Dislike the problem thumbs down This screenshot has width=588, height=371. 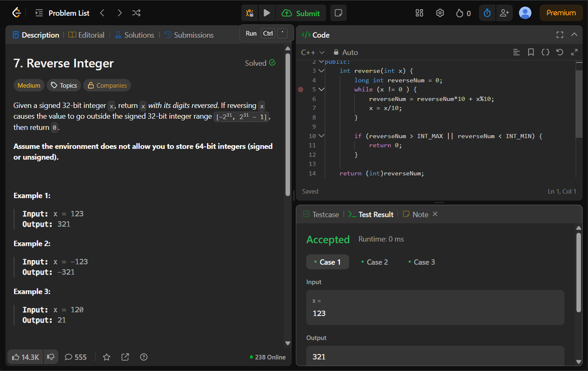pyautogui.click(x=51, y=357)
